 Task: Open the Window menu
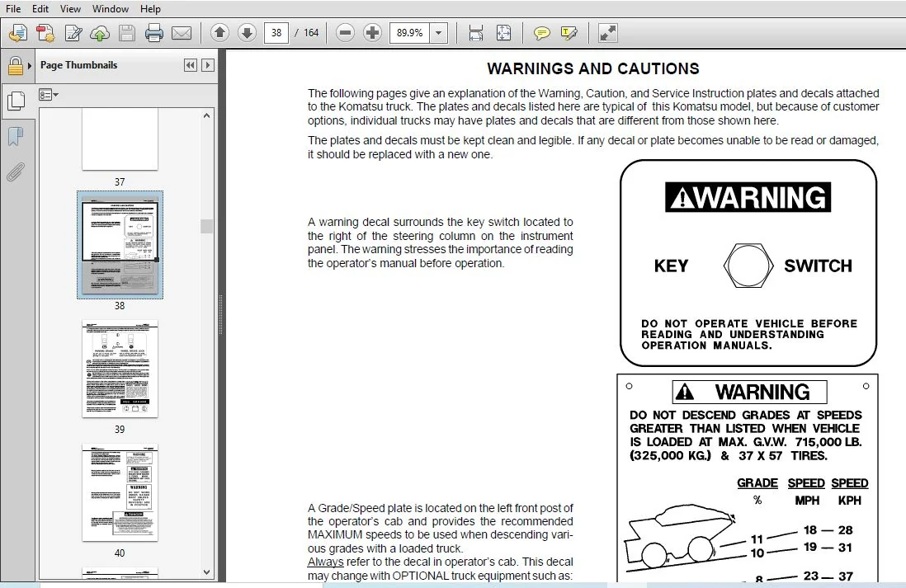pos(111,9)
